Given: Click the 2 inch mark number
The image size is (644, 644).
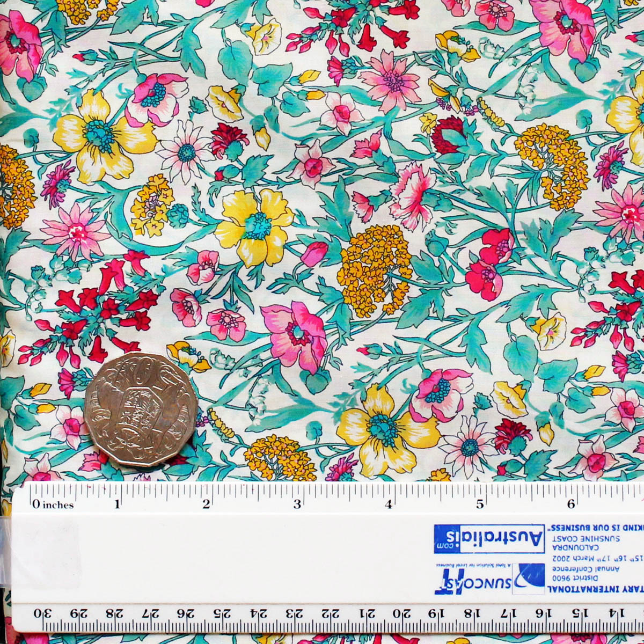Looking at the screenshot, I should coord(206,504).
